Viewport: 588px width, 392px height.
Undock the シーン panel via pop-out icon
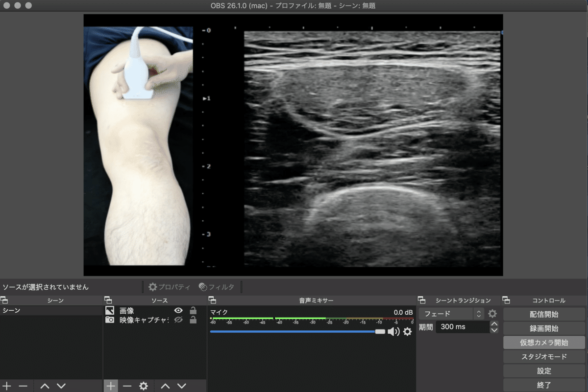point(4,300)
